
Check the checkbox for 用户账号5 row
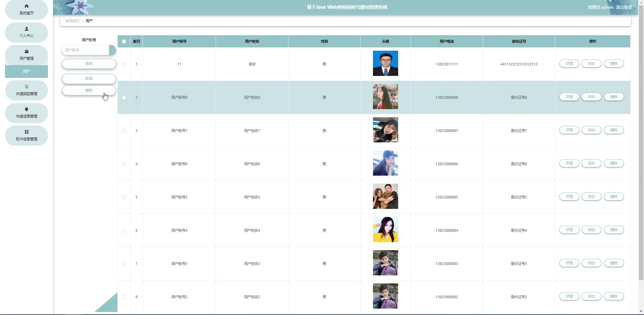coord(124,197)
